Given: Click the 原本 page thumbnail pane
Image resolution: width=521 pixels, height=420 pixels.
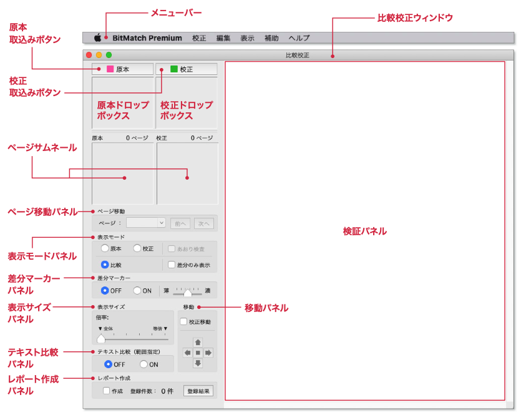Looking at the screenshot, I should click(123, 173).
